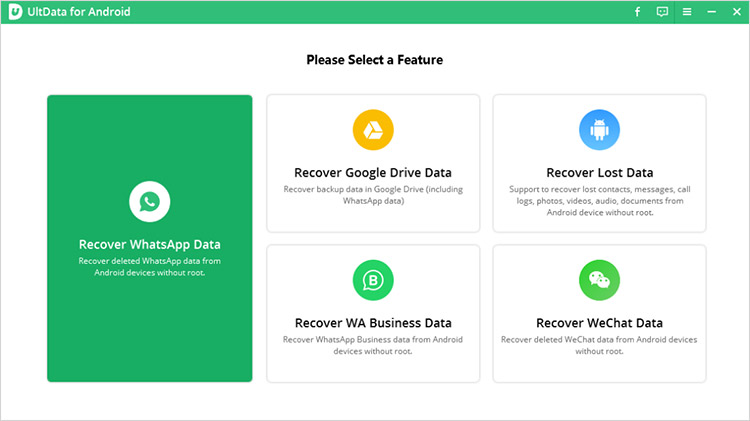Image resolution: width=750 pixels, height=421 pixels.
Task: Choose the Recover WA Business Data title
Action: click(373, 323)
